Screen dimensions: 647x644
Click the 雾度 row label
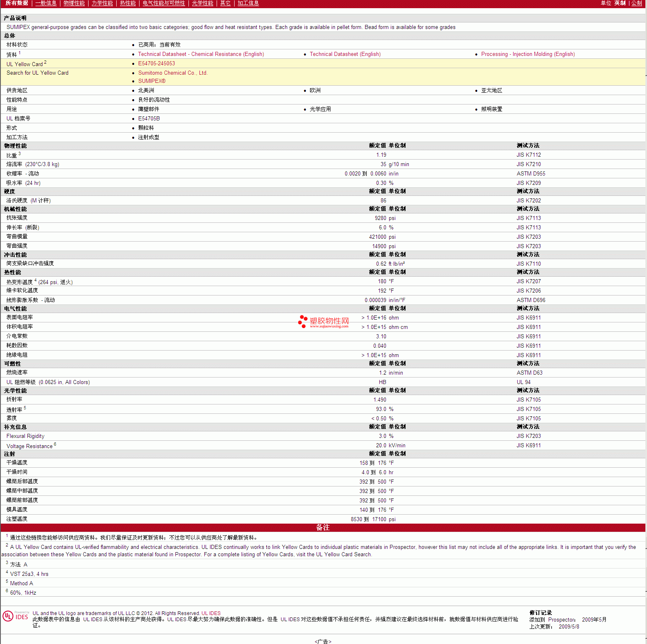click(11, 418)
